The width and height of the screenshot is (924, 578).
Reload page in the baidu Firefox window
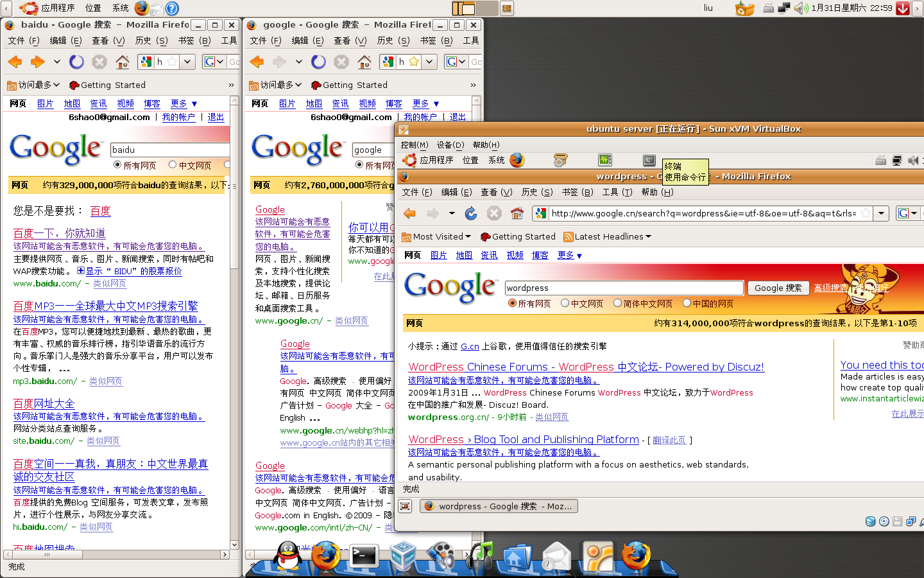(76, 62)
